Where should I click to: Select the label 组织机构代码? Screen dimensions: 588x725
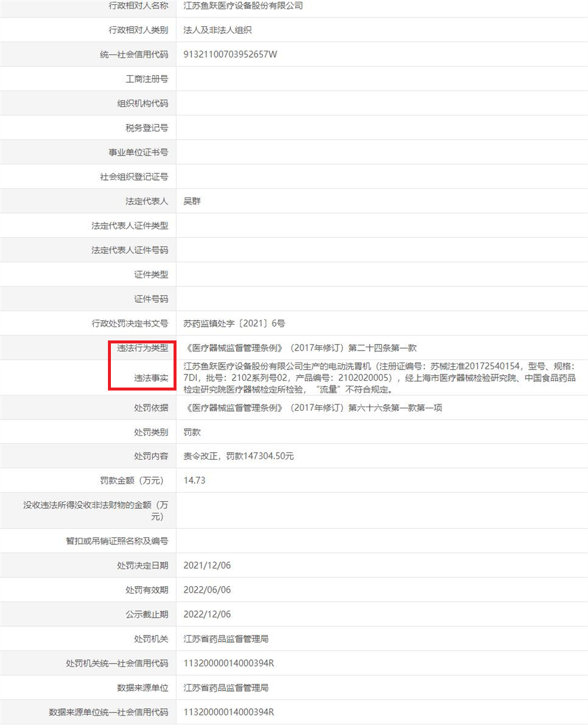(143, 103)
